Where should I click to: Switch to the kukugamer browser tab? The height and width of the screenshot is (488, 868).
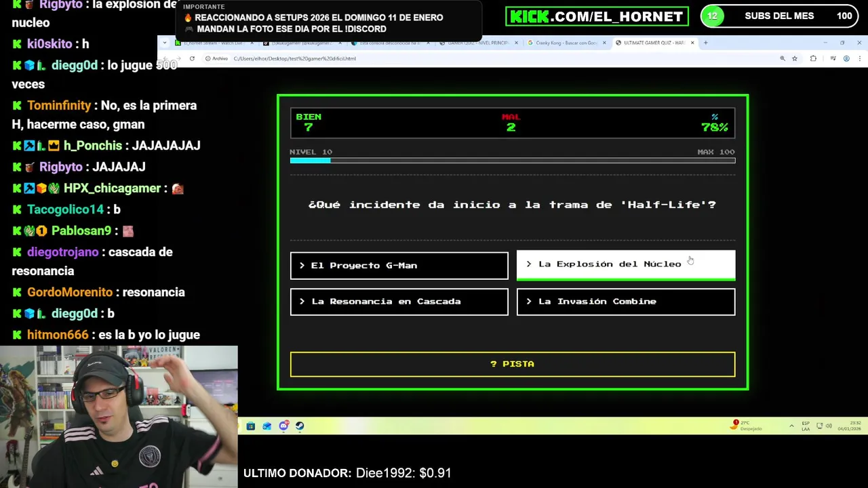pos(301,43)
